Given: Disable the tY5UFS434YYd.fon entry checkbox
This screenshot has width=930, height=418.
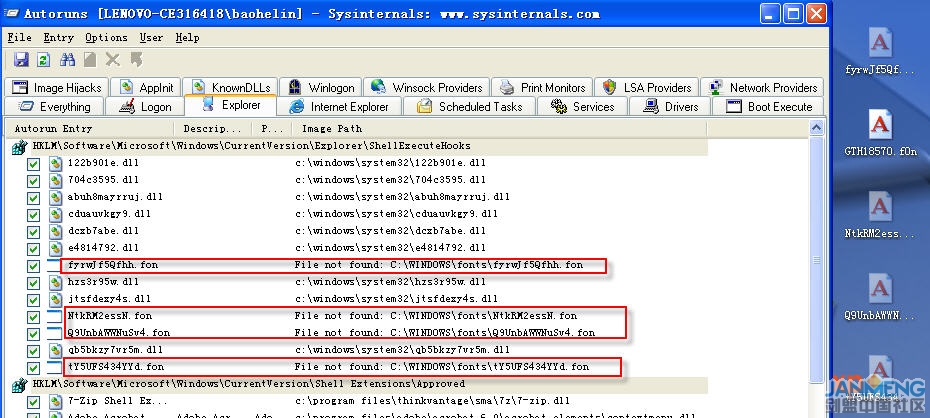Looking at the screenshot, I should [x=33, y=368].
